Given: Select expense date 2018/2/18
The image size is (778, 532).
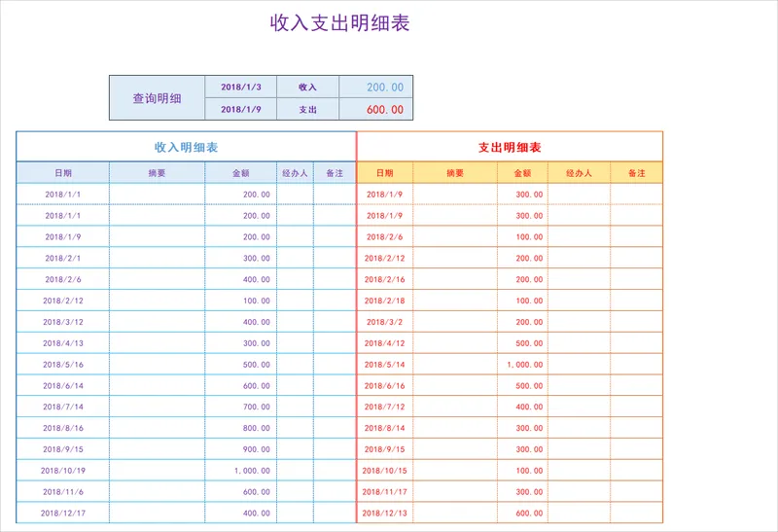Looking at the screenshot, I should tap(384, 301).
